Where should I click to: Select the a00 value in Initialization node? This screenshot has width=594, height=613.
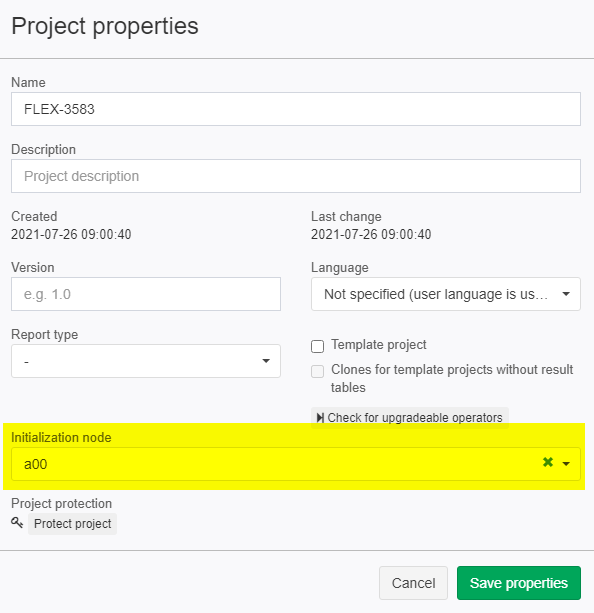click(36, 464)
